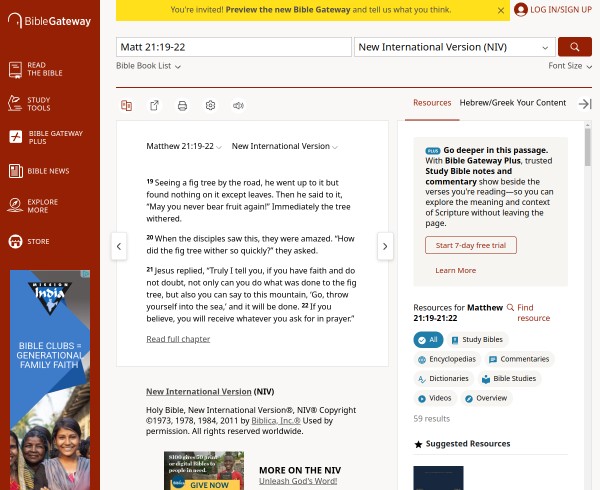Click the Learn More link
600x490 pixels.
[455, 270]
